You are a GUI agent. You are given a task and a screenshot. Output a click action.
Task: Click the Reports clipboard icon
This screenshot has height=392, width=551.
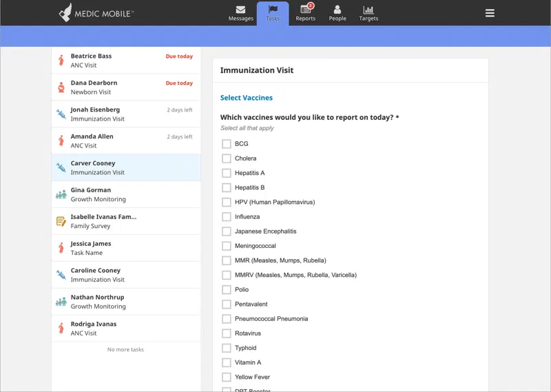point(305,10)
